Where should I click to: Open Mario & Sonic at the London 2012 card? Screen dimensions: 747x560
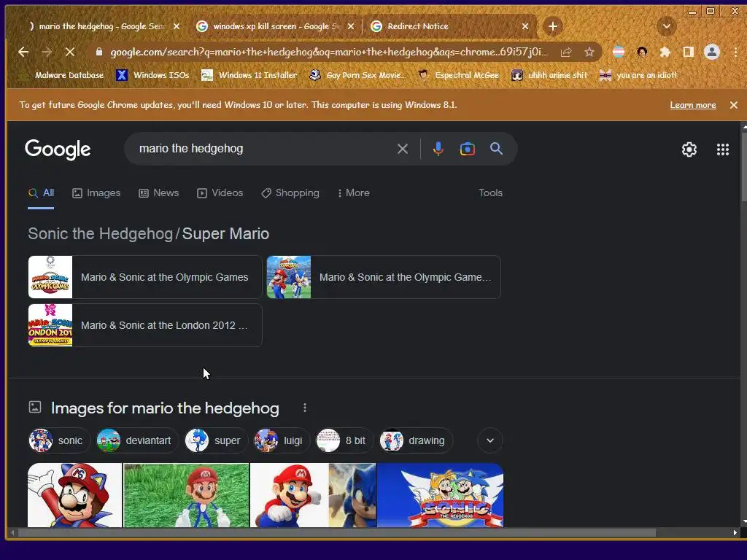click(145, 325)
